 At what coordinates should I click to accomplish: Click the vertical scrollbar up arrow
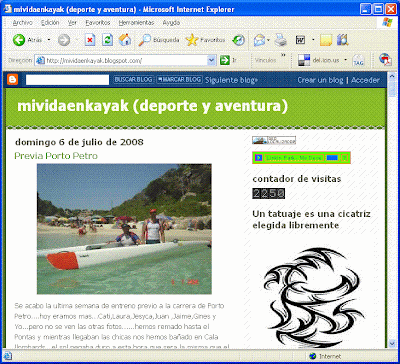tap(392, 77)
